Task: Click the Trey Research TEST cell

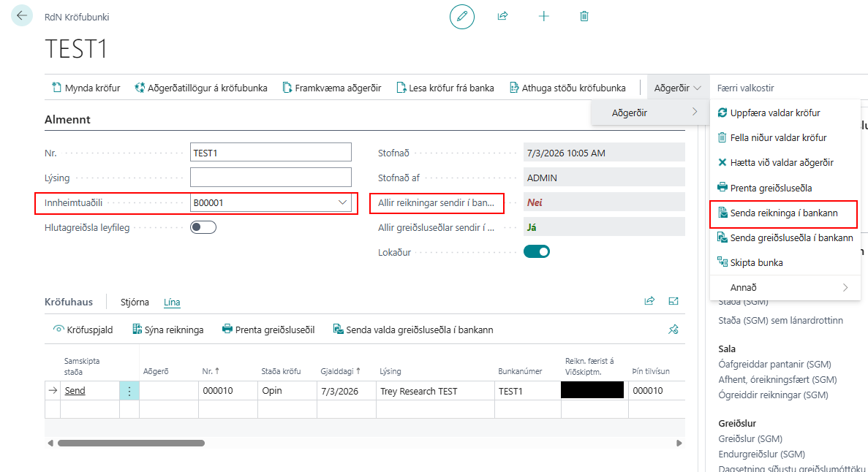Action: 435,391
